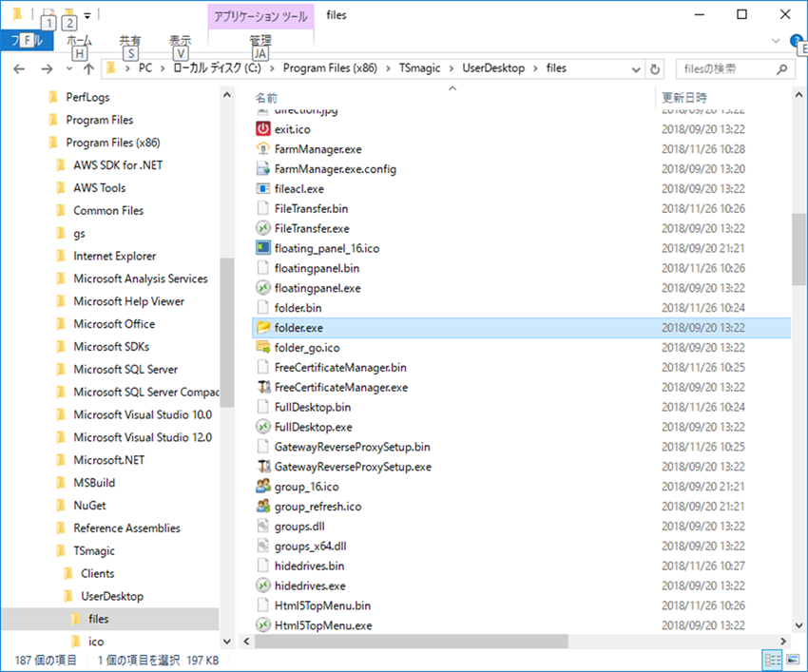Click the group_16.ico users icon

tap(263, 487)
